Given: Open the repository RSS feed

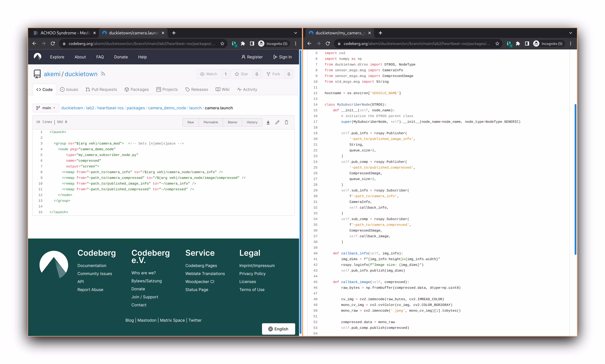Looking at the screenshot, I should coord(103,74).
